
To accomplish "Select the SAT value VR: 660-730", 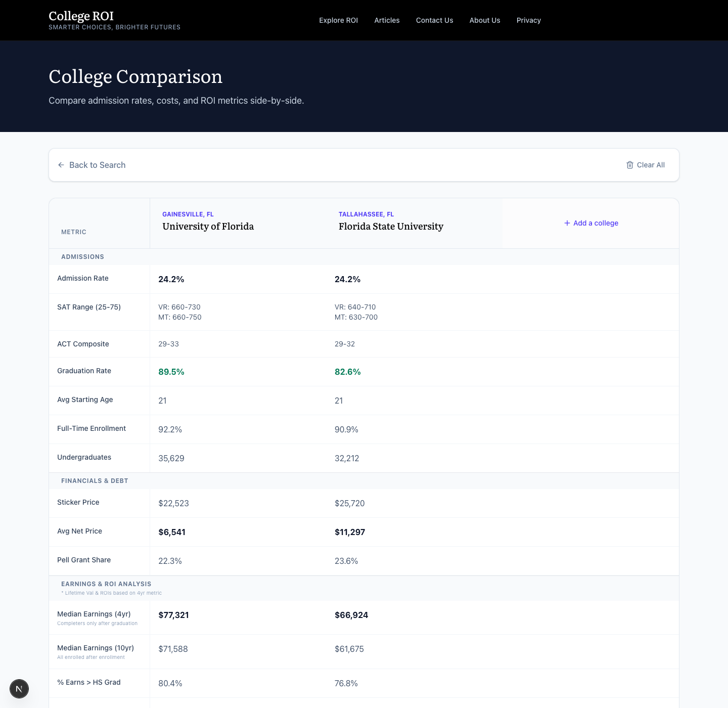I will (179, 307).
